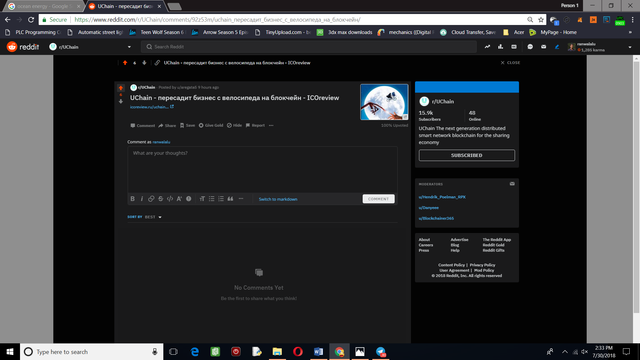This screenshot has height=360, width=640.
Task: Click Switch to markdown link
Action: click(278, 199)
